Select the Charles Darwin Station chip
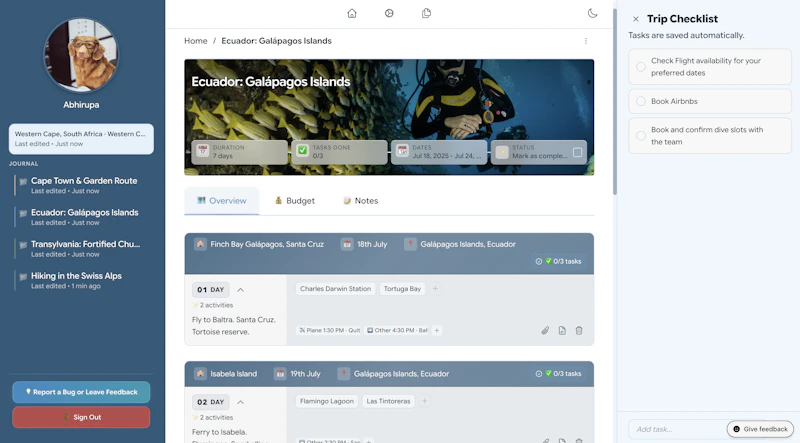The height and width of the screenshot is (443, 800). 335,288
